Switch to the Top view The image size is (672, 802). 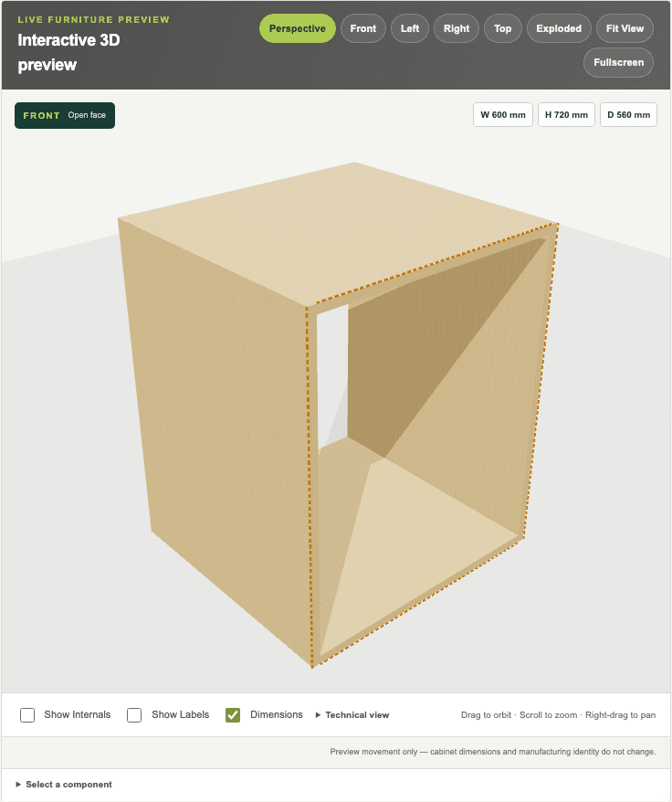click(x=503, y=28)
